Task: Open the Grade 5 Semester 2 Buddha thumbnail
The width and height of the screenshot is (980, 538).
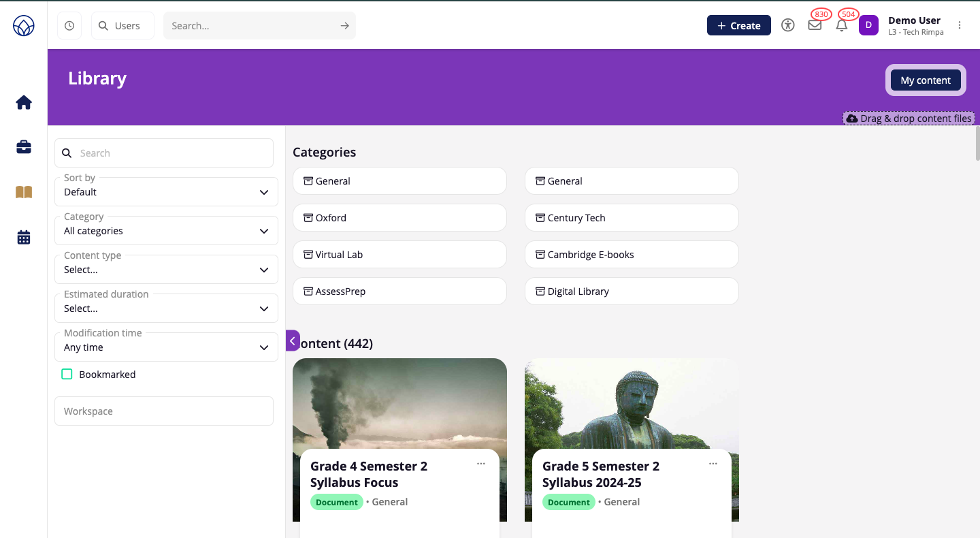Action: click(632, 403)
